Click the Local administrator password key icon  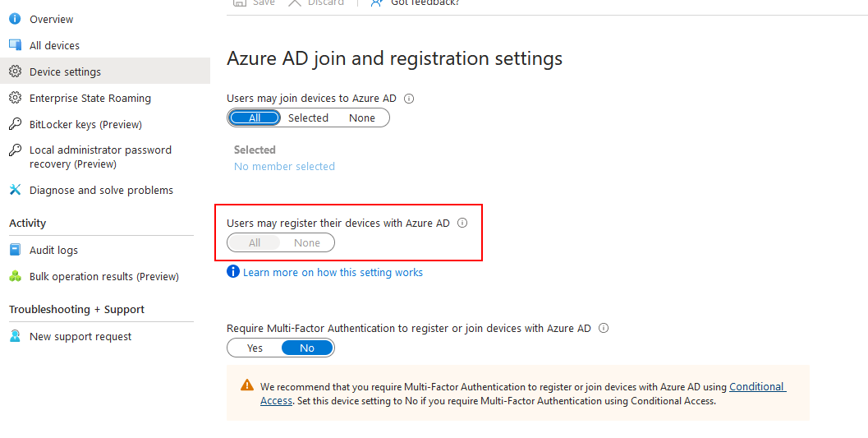point(15,150)
